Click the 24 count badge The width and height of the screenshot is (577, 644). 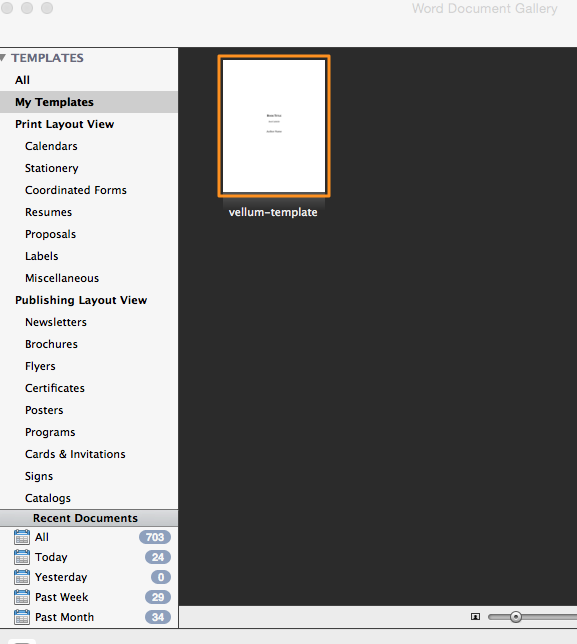(x=158, y=557)
